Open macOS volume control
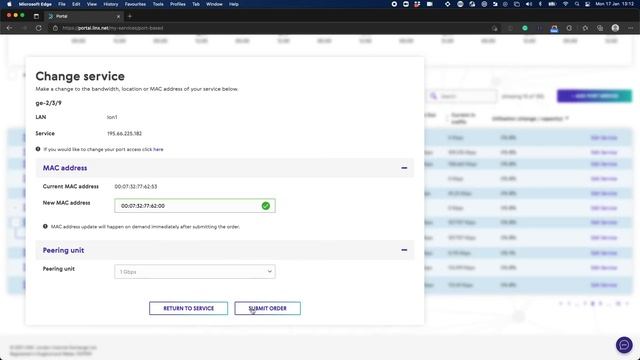Image resolution: width=640 pixels, height=360 pixels. tap(529, 4)
